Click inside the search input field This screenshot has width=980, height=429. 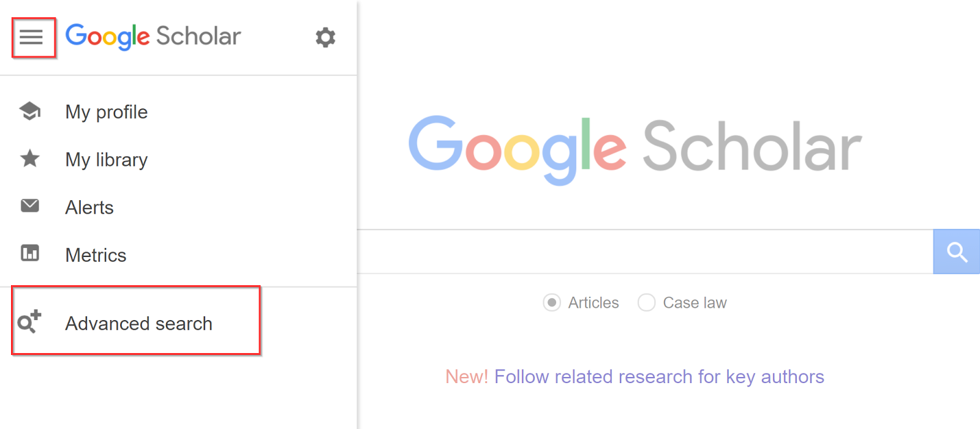click(x=643, y=251)
